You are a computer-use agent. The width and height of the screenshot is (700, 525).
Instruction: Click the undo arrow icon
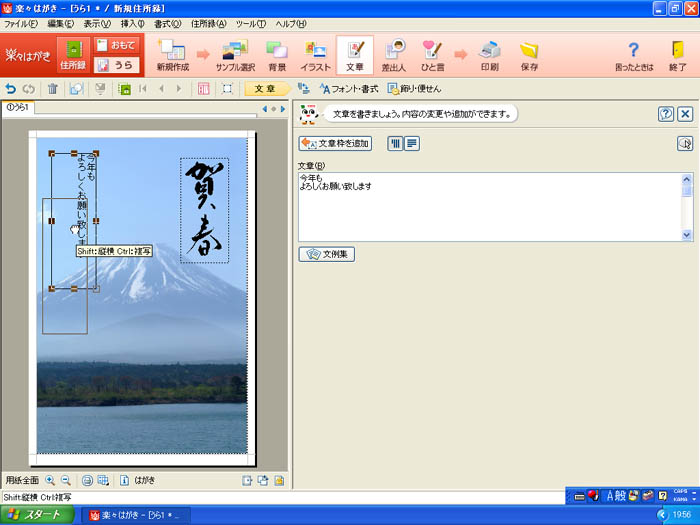tap(11, 89)
